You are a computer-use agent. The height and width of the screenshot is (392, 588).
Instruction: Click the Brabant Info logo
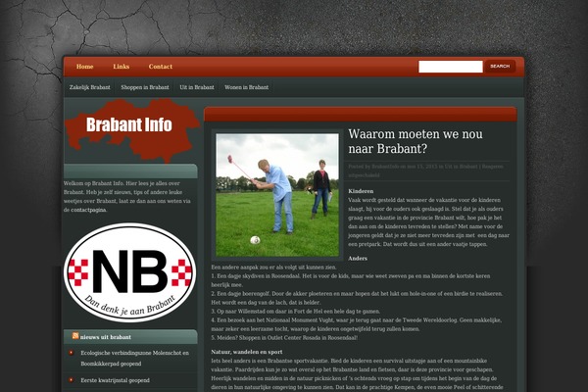coord(131,129)
